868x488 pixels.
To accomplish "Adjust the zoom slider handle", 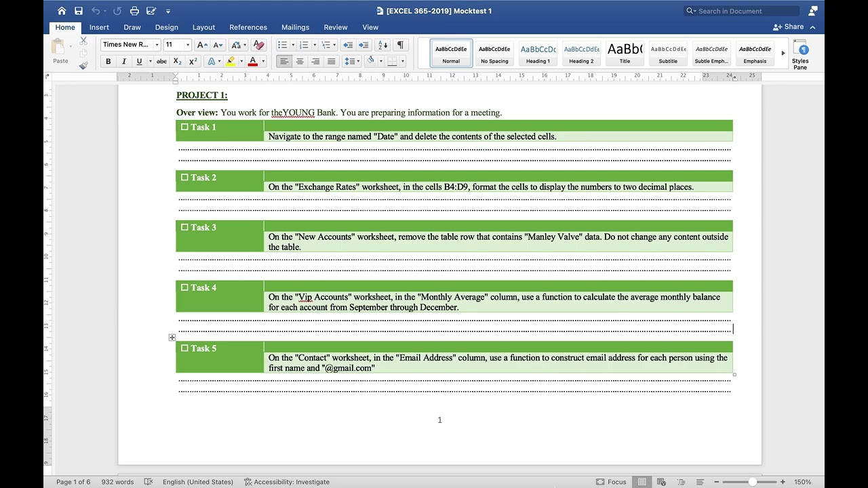I will pos(752,482).
